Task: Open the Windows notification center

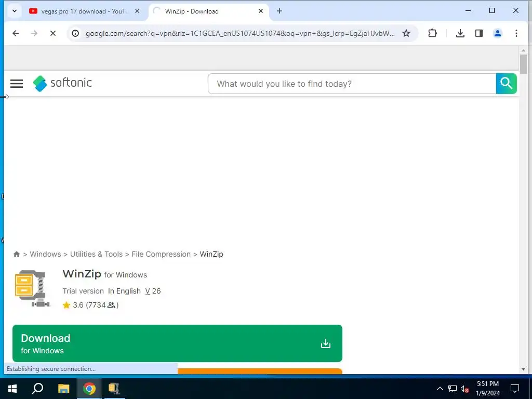Action: click(515, 389)
